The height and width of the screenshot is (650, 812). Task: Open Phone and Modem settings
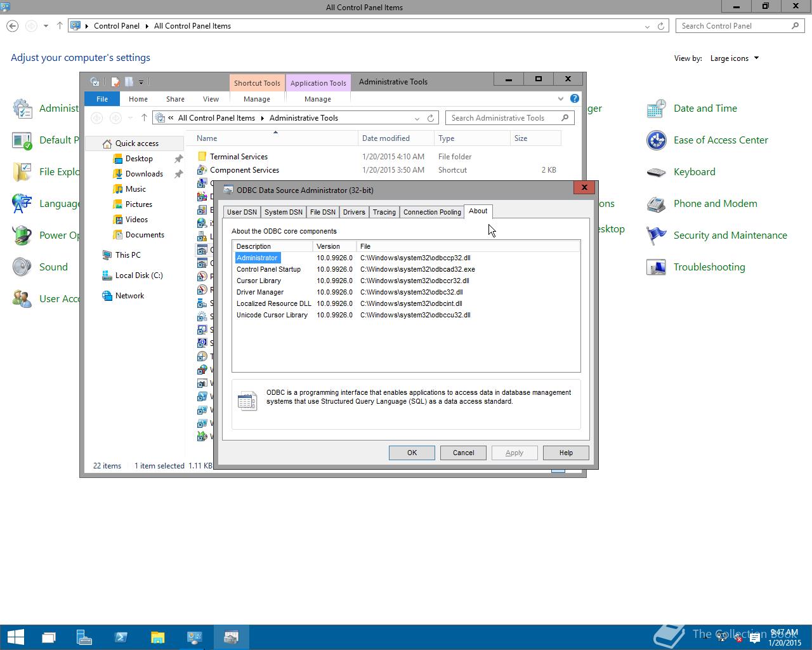pos(715,204)
